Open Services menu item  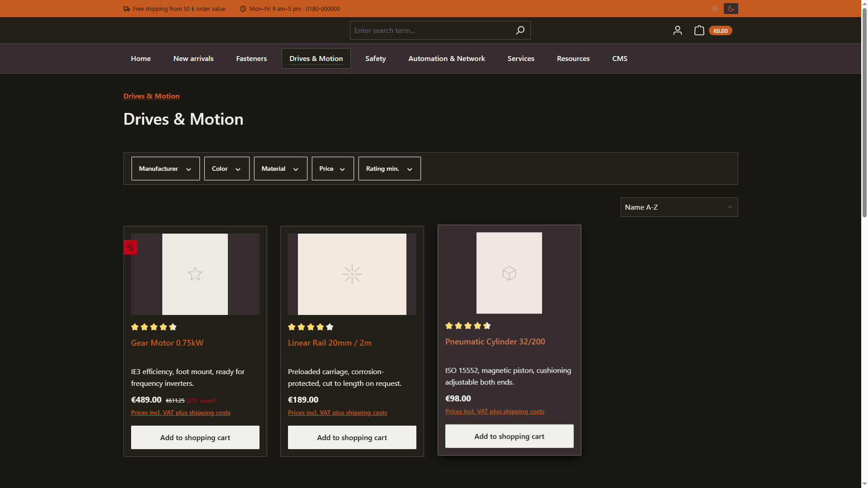pyautogui.click(x=521, y=59)
